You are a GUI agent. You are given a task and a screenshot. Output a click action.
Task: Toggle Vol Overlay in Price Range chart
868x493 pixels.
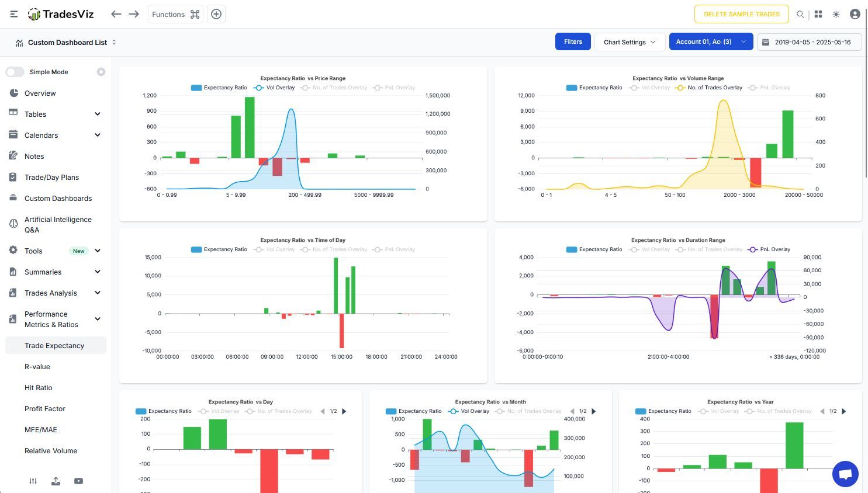pyautogui.click(x=274, y=88)
